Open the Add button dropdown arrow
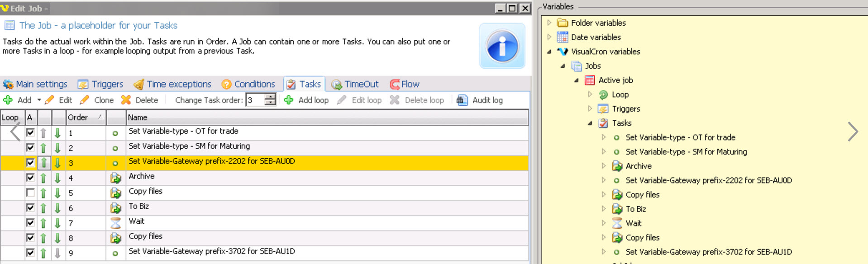 point(39,100)
